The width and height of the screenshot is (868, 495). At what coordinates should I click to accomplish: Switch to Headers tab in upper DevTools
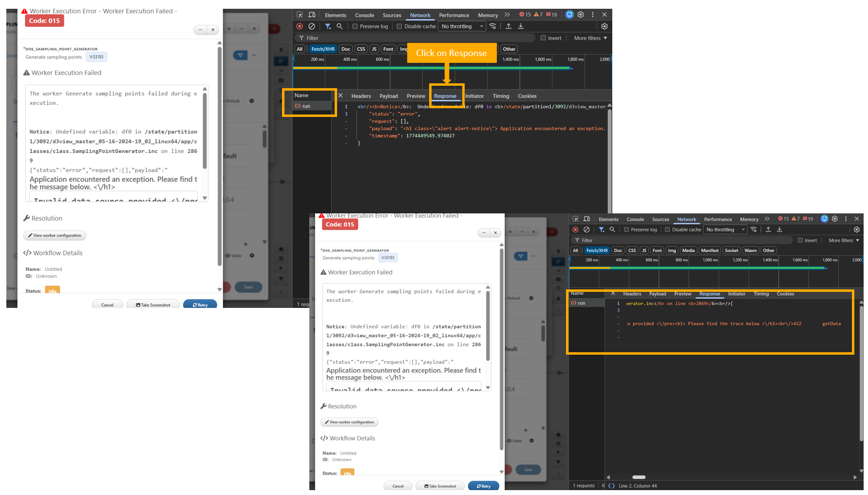point(361,96)
